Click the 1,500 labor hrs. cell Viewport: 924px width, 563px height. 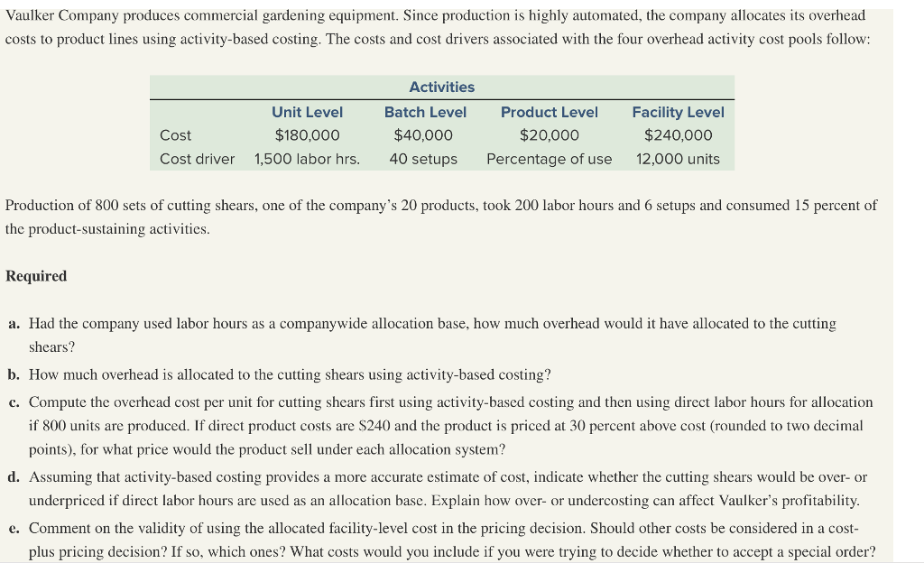tap(307, 159)
